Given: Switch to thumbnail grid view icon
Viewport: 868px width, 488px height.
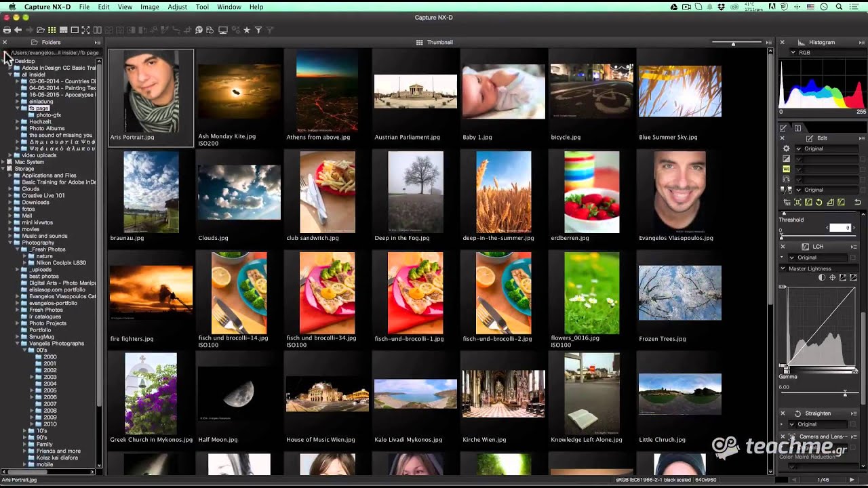Looking at the screenshot, I should click(52, 30).
